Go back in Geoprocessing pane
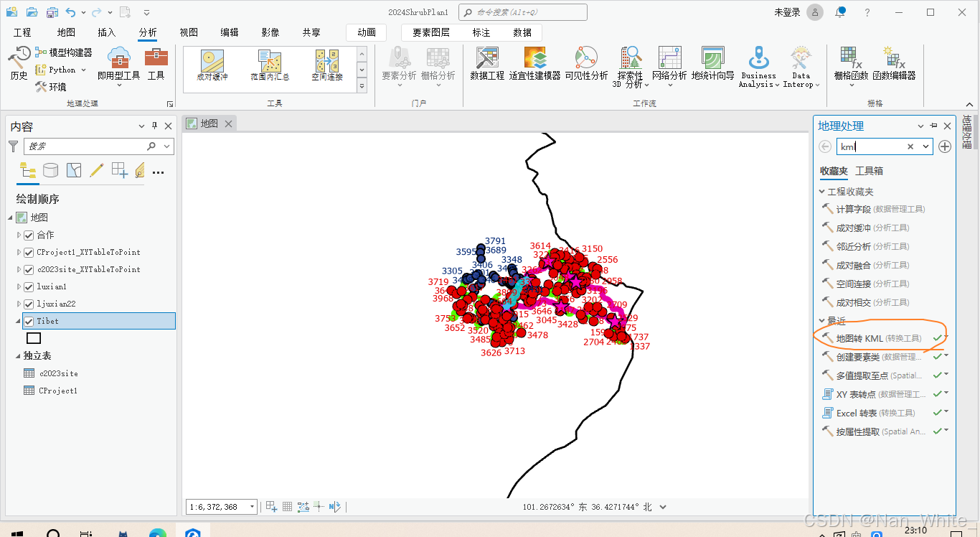 click(825, 146)
